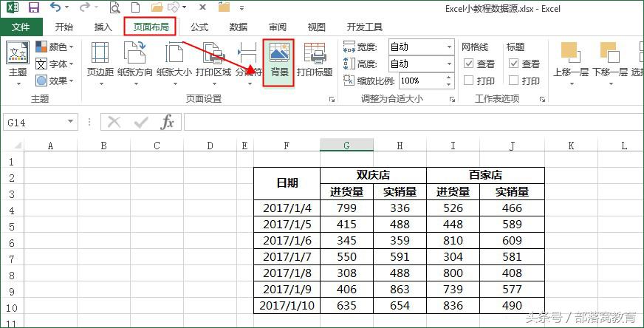Image resolution: width=644 pixels, height=328 pixels.
Task: Switch to Page Layout (页面布局) tab
Action: 151,27
